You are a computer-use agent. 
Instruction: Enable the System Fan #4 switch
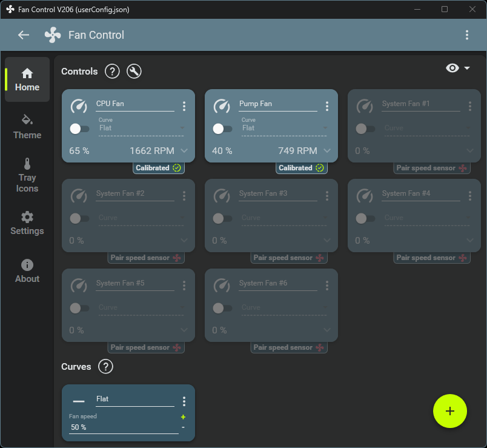[365, 218]
